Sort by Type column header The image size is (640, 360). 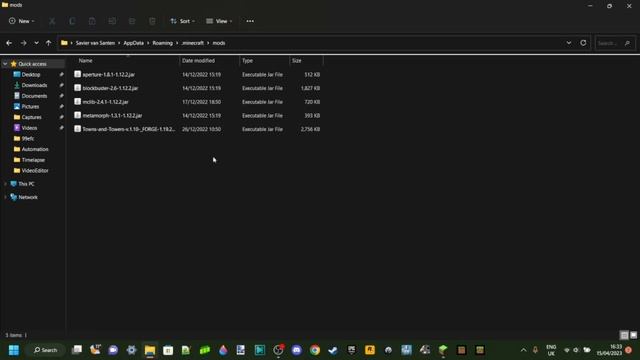tap(247, 60)
